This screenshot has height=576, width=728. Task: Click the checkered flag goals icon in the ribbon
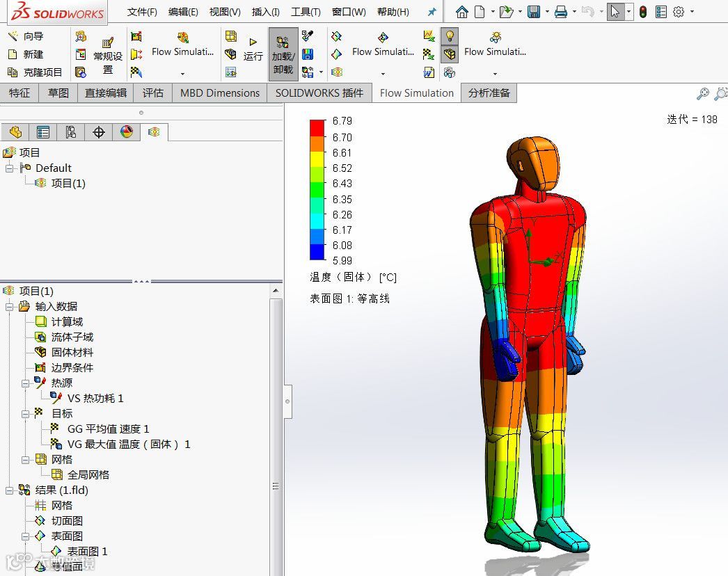[136, 72]
